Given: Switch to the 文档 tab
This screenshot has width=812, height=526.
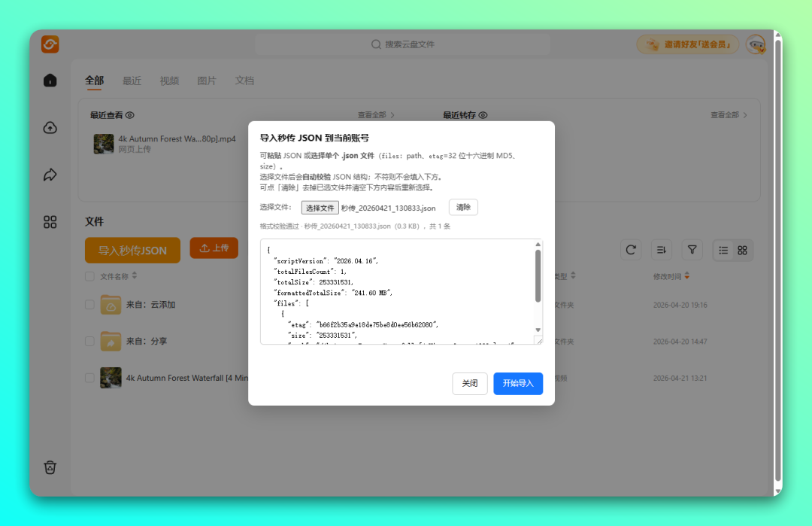Looking at the screenshot, I should 244,81.
